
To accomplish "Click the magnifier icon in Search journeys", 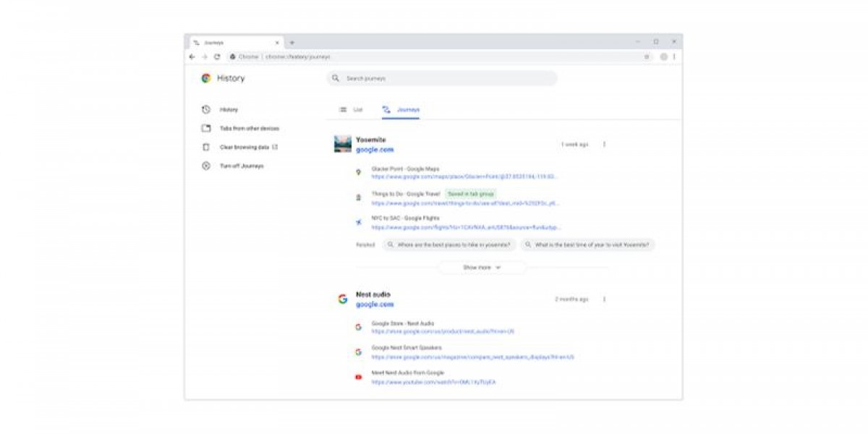I will (336, 78).
